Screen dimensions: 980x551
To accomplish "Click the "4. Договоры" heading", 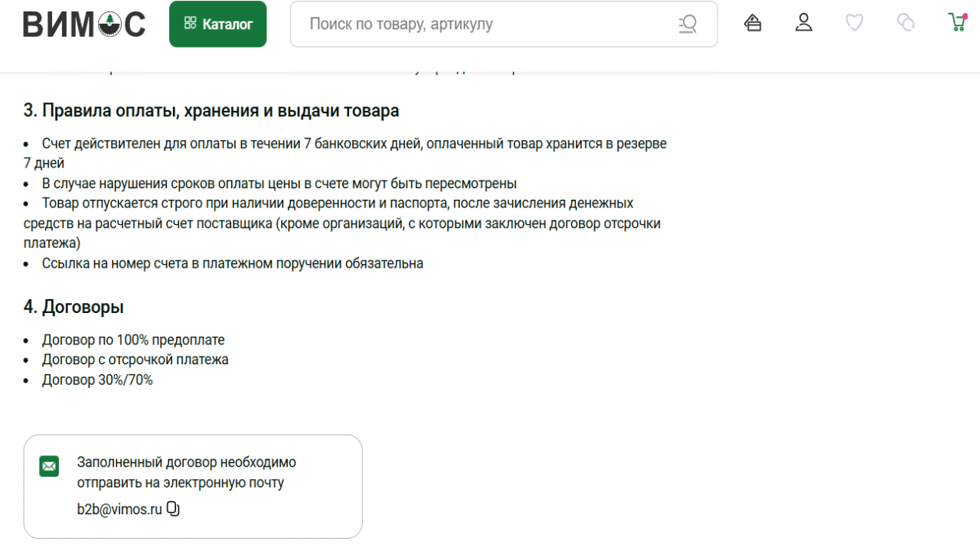I will [73, 308].
